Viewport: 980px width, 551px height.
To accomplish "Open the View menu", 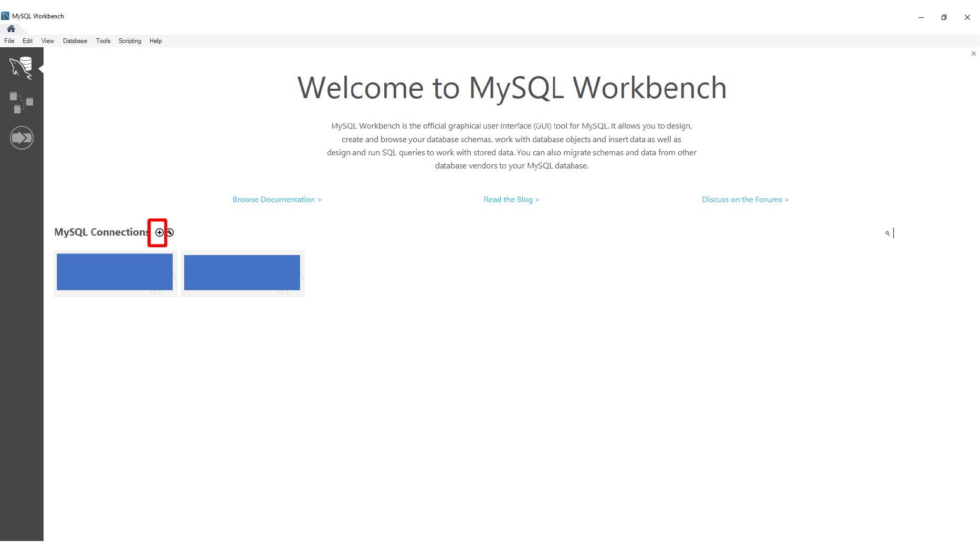I will tap(48, 41).
